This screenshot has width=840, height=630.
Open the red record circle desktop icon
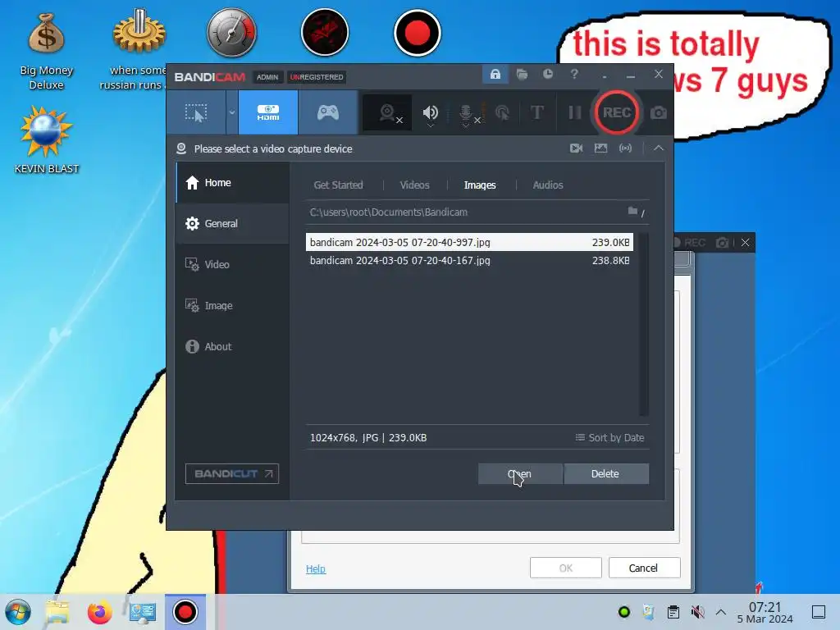click(x=418, y=33)
